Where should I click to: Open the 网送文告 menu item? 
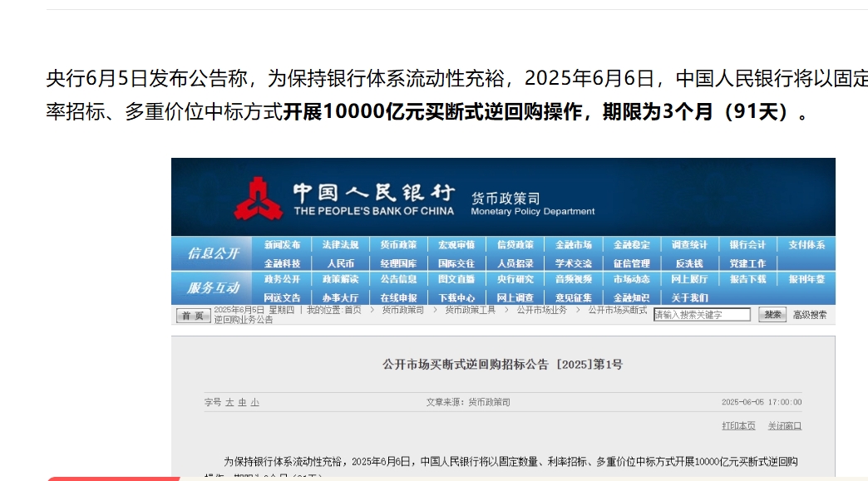point(282,298)
